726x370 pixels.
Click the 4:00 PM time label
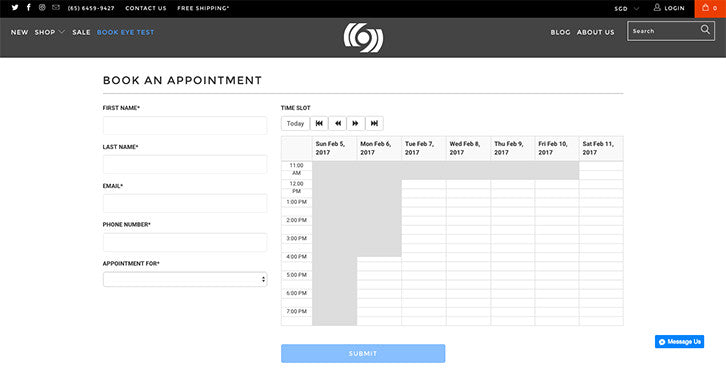296,257
